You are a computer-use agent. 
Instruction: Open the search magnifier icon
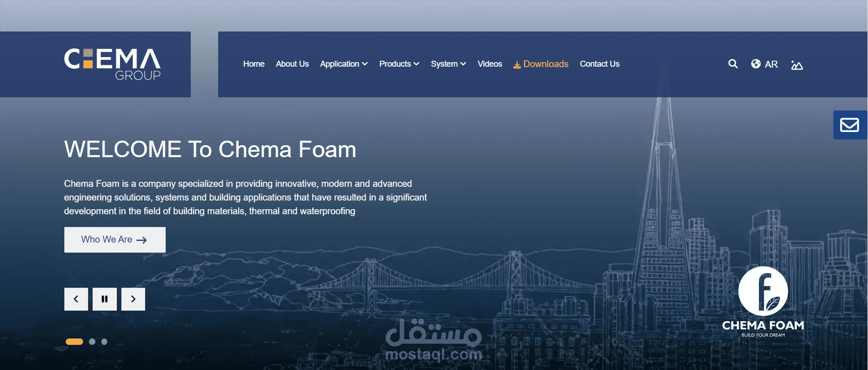(x=733, y=64)
